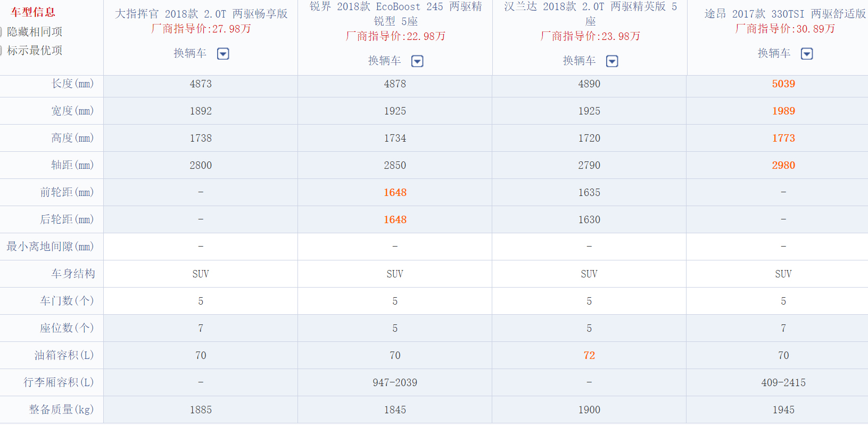Click the curb weight value 1885

coord(201,410)
